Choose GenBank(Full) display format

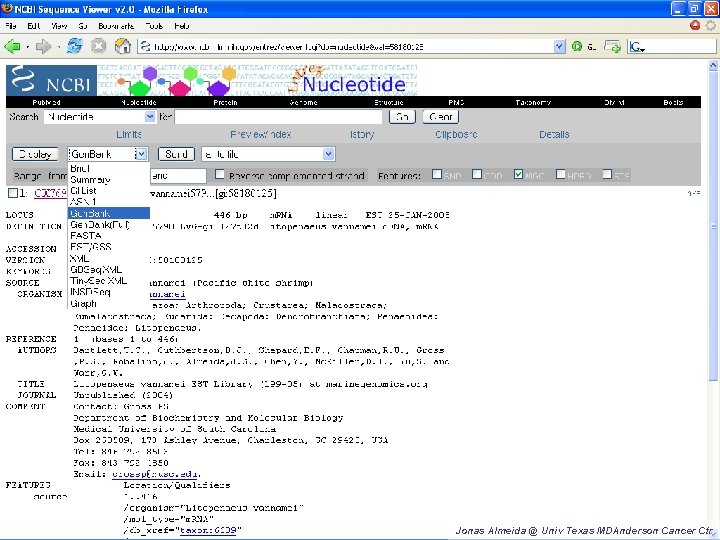tap(108, 225)
